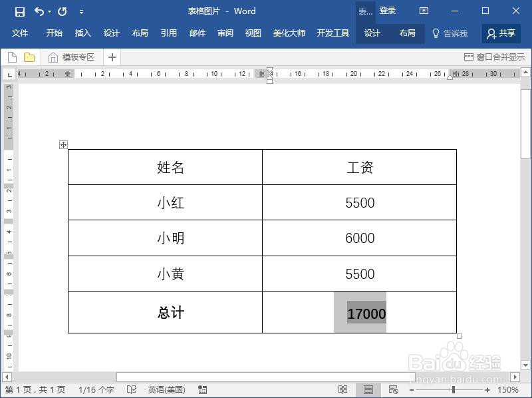Expand the Quick Access Toolbar customization menu

pyautogui.click(x=81, y=11)
